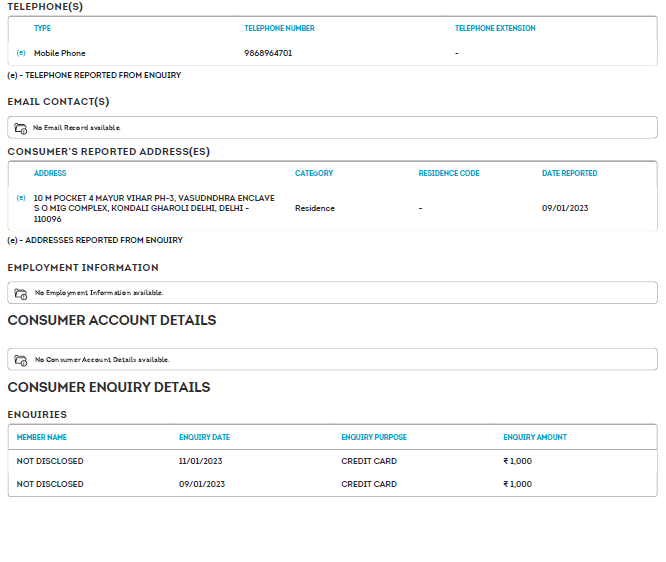Viewport: 666px width, 562px height.
Task: Sort enquiries by ENQUIRY DATE header
Action: click(x=204, y=437)
